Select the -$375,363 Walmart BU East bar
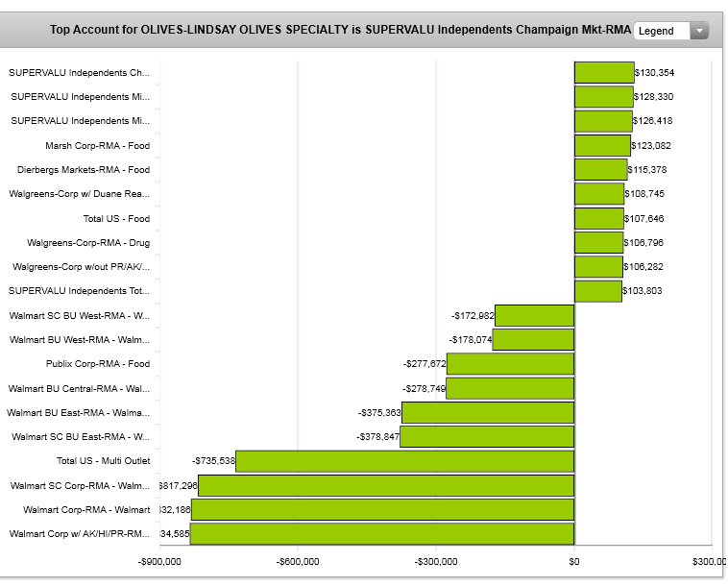The height and width of the screenshot is (586, 728). pos(488,412)
